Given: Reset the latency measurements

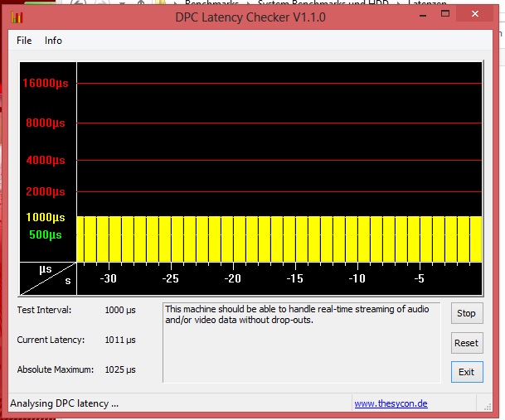Looking at the screenshot, I should coord(467,343).
